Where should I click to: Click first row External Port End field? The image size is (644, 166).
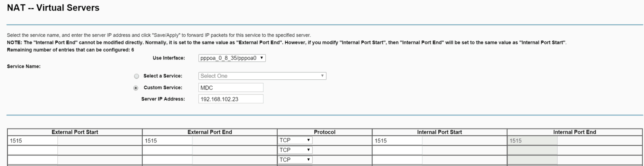pyautogui.click(x=168, y=141)
